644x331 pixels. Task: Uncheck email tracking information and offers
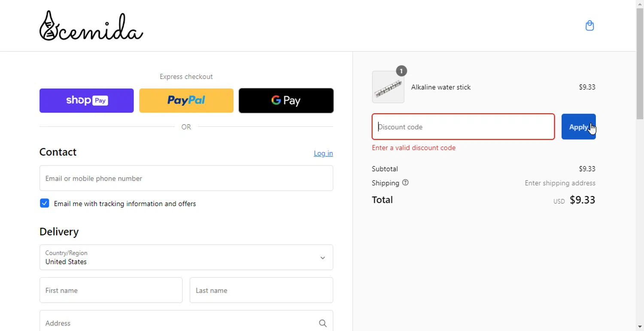point(45,203)
